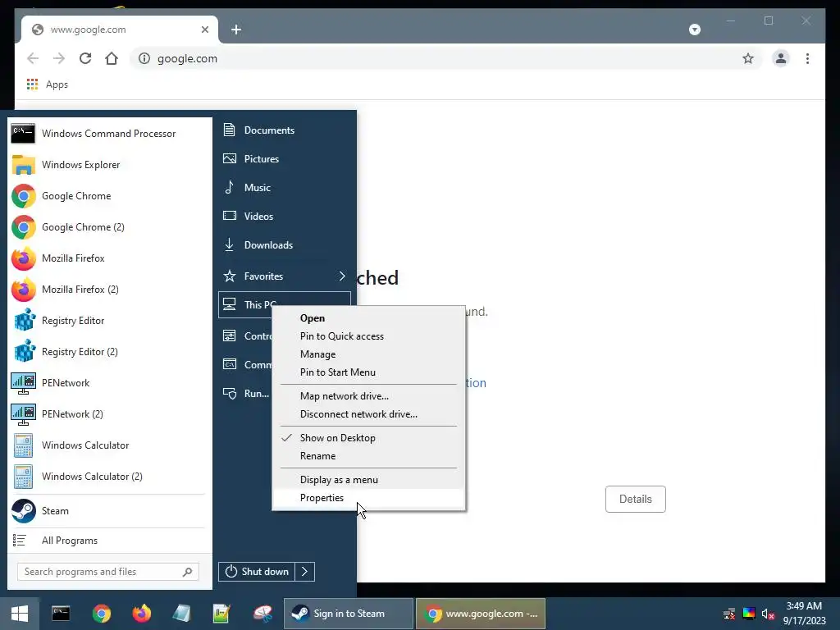Go back in Chrome
Image resolution: width=840 pixels, height=630 pixels.
pyautogui.click(x=33, y=58)
